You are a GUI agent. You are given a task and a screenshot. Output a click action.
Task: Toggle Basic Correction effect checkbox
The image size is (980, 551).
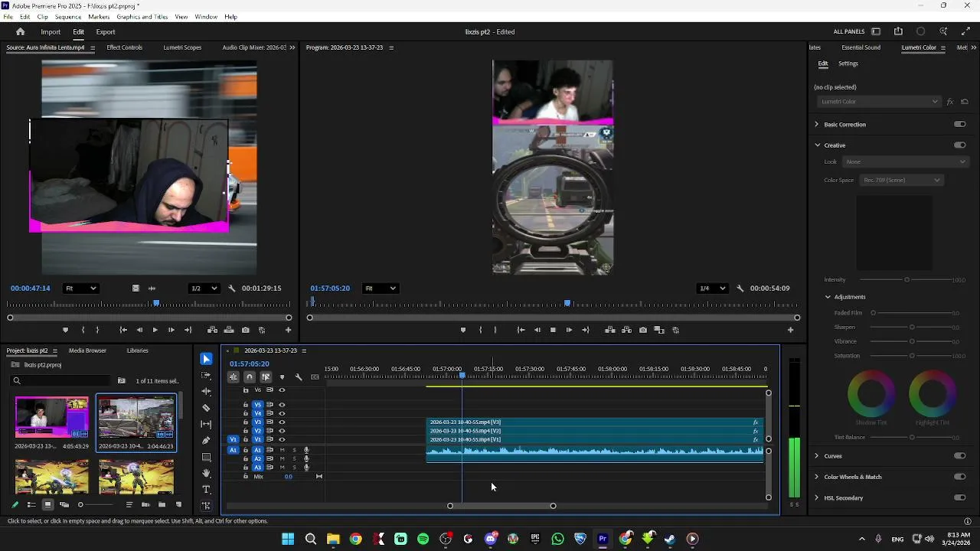[x=959, y=124]
